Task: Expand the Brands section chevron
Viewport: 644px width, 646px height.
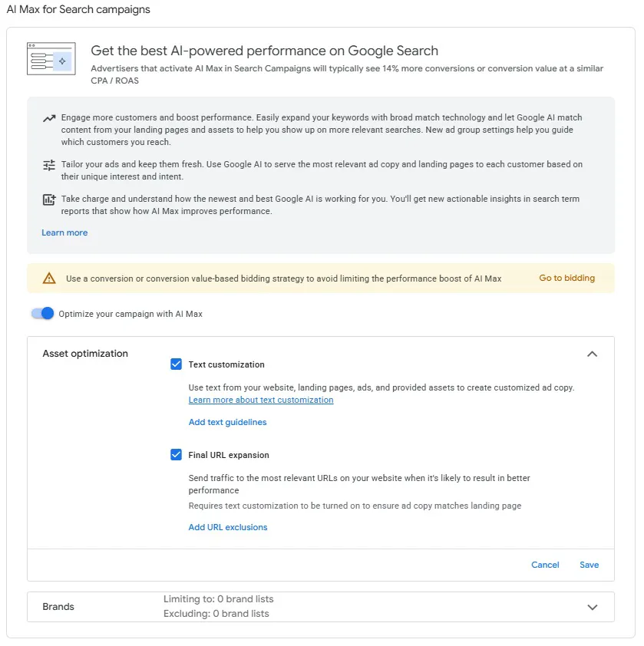Action: (593, 608)
